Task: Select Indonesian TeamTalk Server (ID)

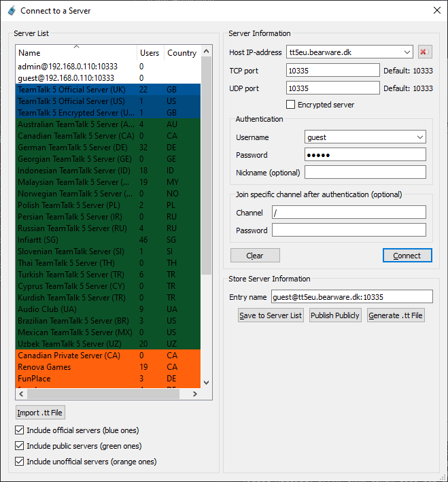Action: pyautogui.click(x=108, y=171)
